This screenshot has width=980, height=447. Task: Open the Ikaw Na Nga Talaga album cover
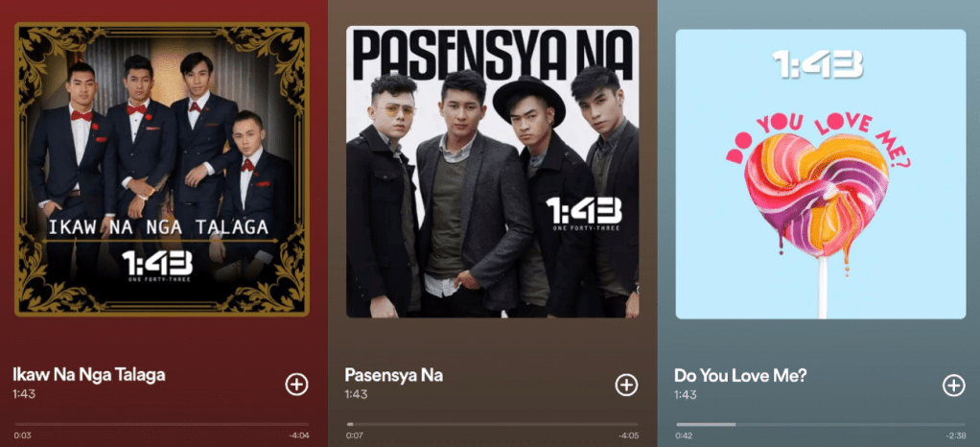[x=162, y=169]
